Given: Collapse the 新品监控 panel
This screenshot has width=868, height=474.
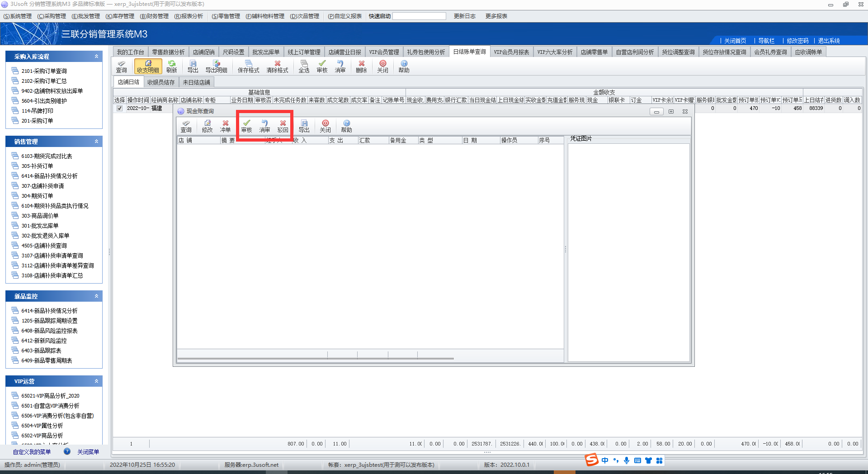Looking at the screenshot, I should tap(96, 296).
